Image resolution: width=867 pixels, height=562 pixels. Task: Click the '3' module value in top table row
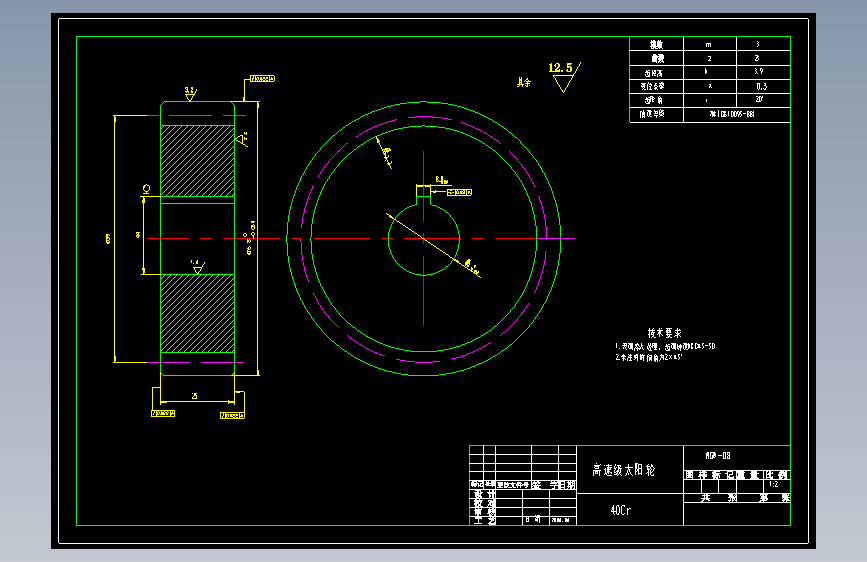tap(758, 44)
